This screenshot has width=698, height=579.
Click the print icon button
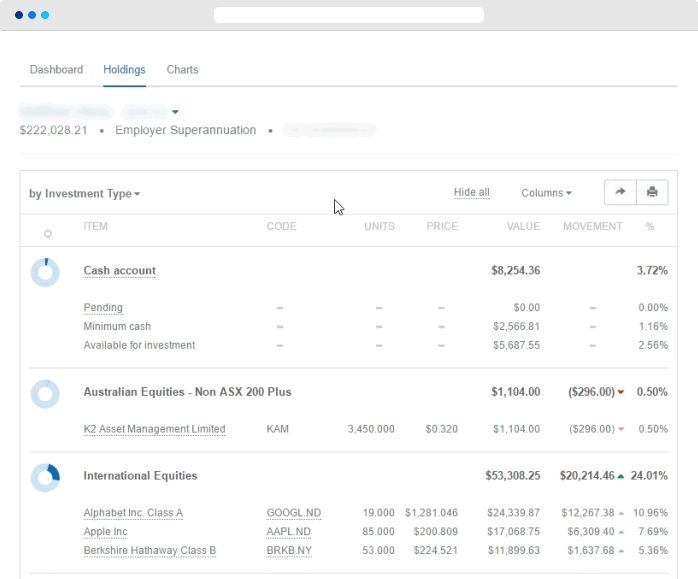[652, 193]
